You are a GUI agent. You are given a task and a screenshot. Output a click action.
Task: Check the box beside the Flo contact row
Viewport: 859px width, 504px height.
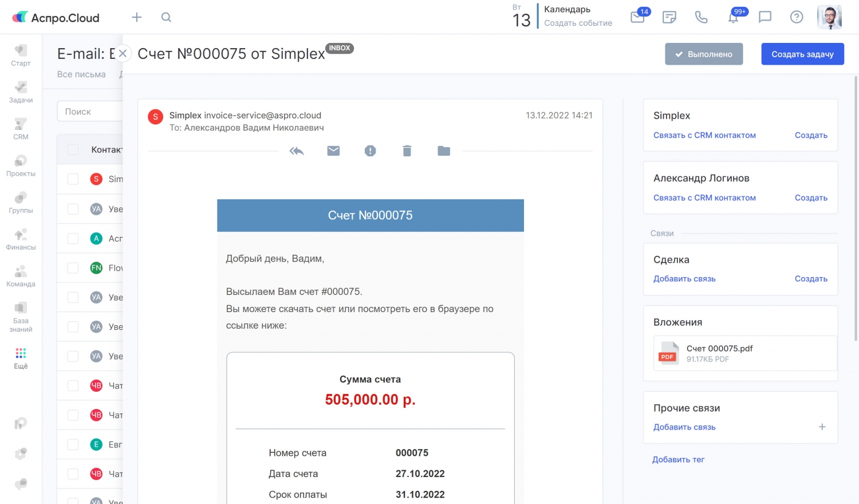coord(73,268)
